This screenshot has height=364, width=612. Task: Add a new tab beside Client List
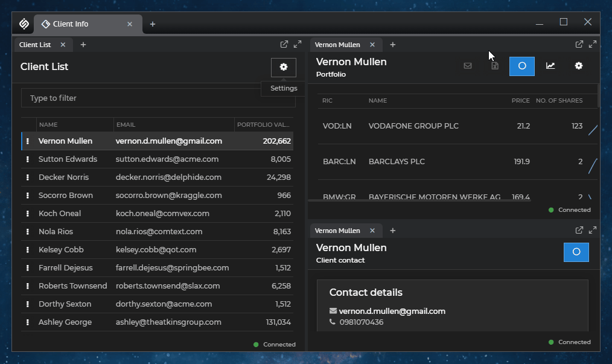[x=83, y=45]
